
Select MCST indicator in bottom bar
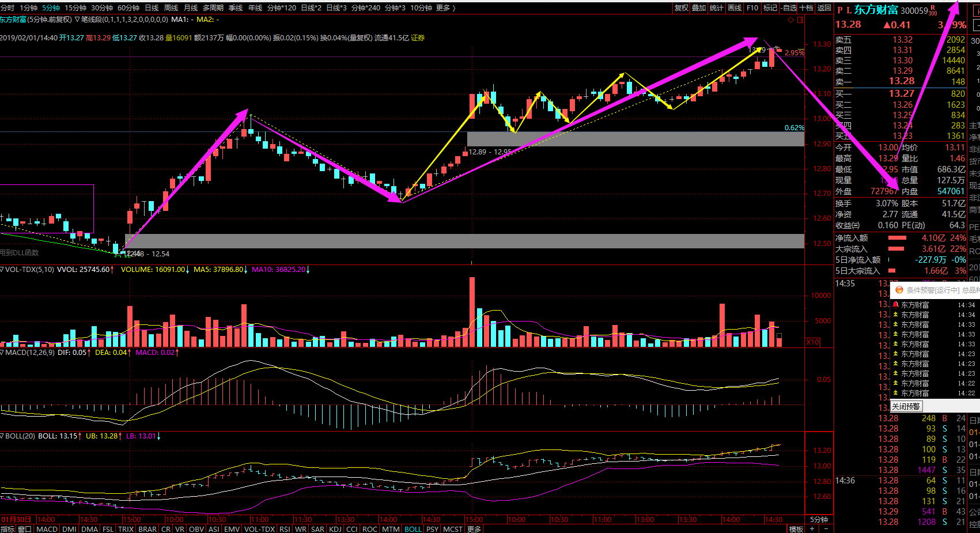coord(453,529)
